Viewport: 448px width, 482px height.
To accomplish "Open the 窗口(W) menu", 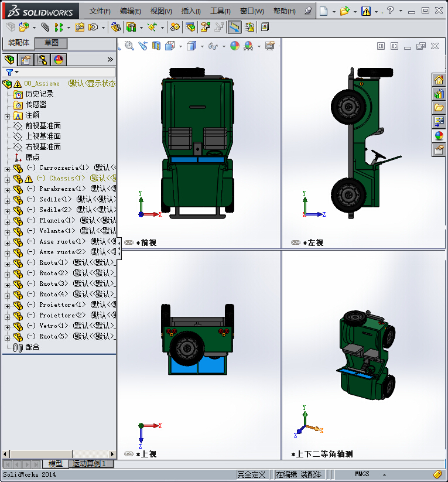I will [252, 11].
